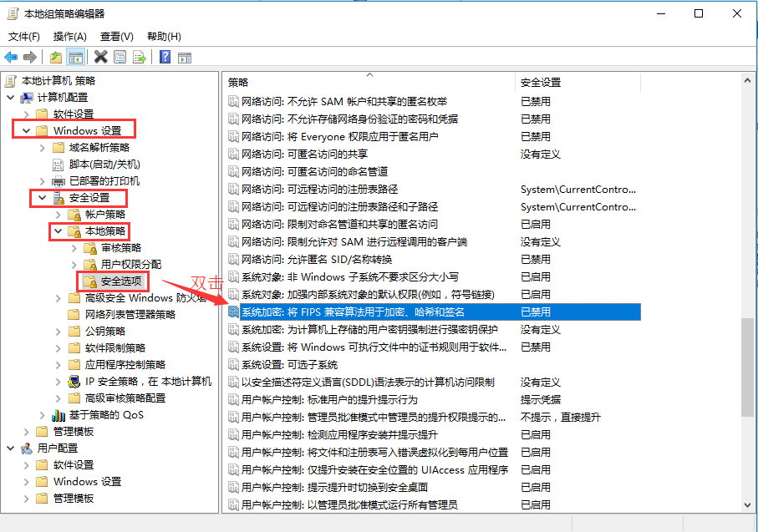
Task: Click the Delete X icon in toolbar
Action: (x=101, y=57)
